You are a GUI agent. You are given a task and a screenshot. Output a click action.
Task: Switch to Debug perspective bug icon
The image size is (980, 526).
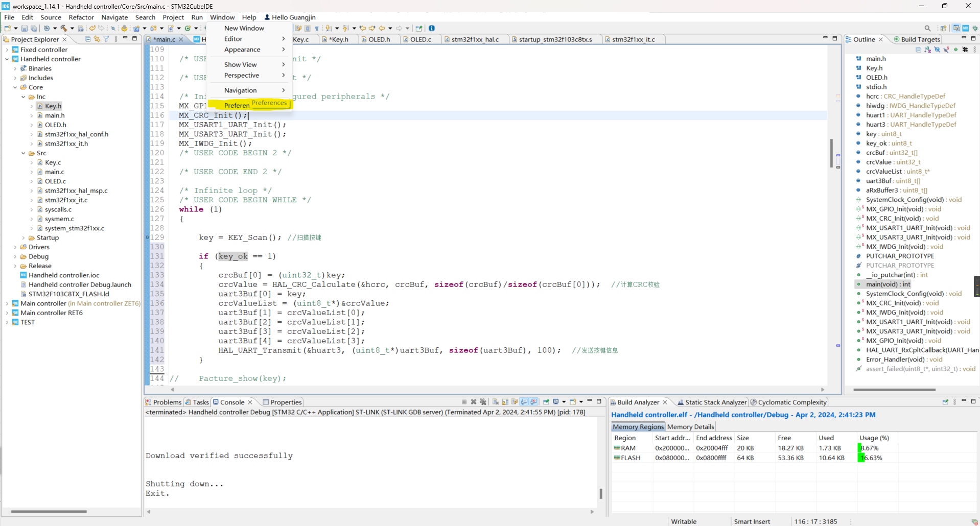click(x=975, y=28)
